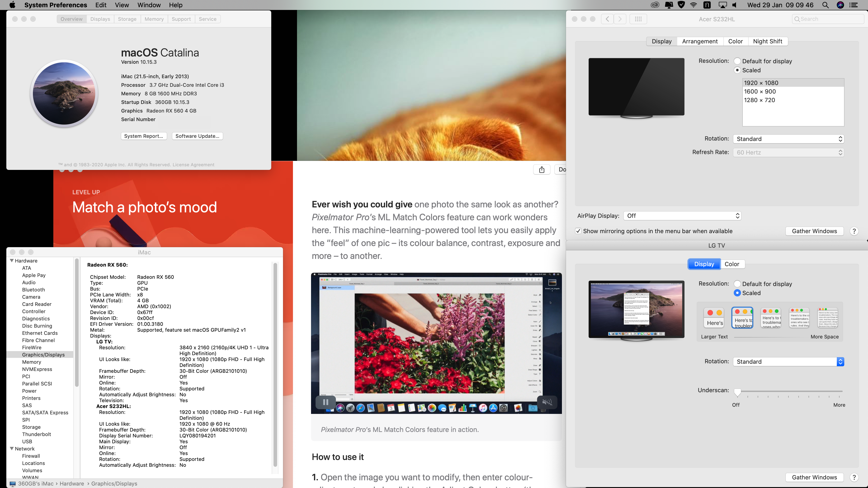Click the System Report sidebar scrollbar
Screen dimensions: 868x488
point(77,322)
